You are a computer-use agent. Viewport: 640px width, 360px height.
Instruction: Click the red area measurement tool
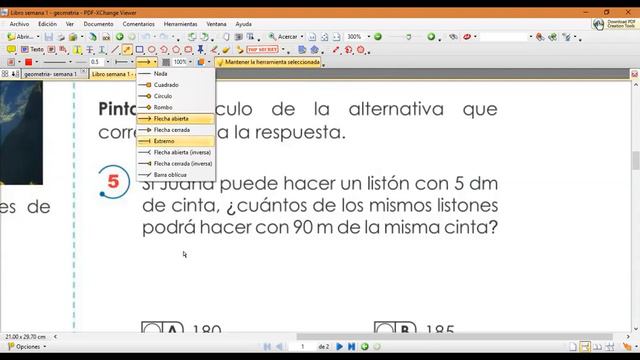(360, 50)
